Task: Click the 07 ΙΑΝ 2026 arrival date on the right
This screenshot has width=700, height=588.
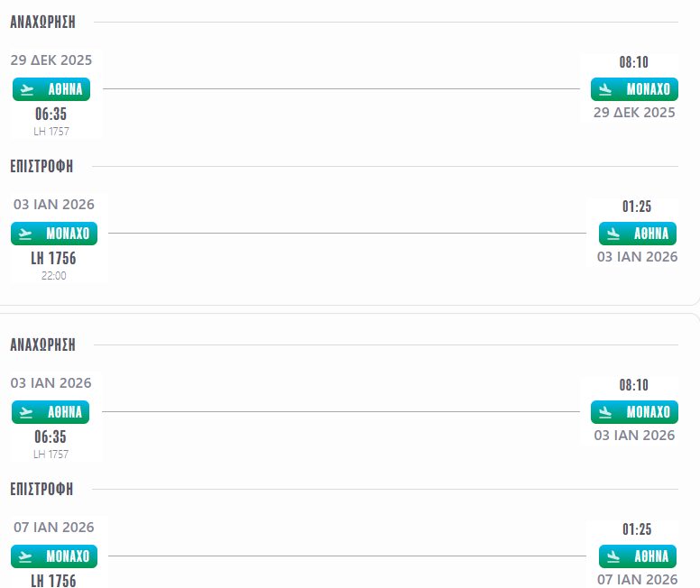Action: click(x=637, y=579)
